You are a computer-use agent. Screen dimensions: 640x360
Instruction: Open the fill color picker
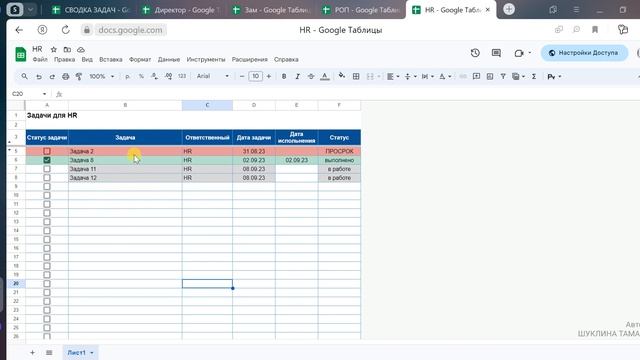coord(342,76)
